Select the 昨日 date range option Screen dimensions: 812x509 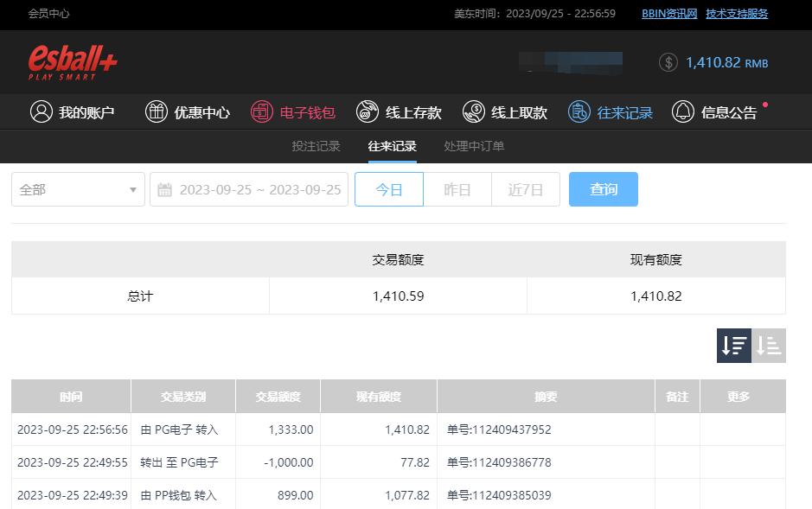[457, 190]
